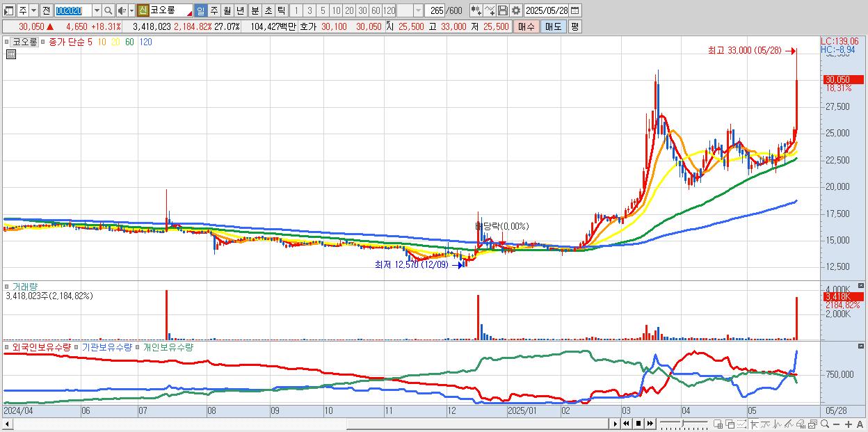Click the overlapping windows icon in bottom toolbar

point(730,424)
